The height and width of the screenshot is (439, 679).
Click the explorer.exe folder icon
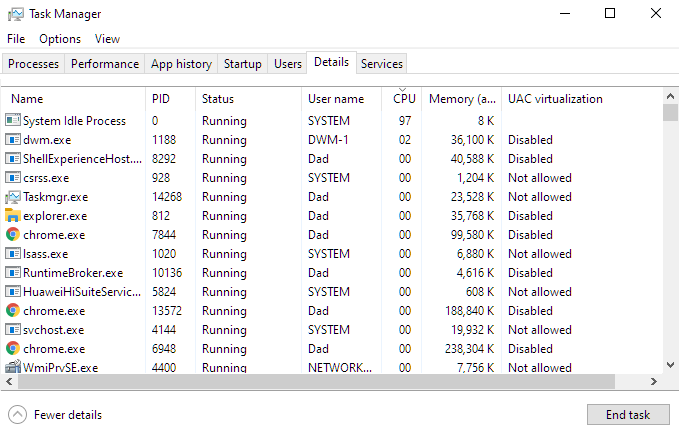(x=13, y=216)
